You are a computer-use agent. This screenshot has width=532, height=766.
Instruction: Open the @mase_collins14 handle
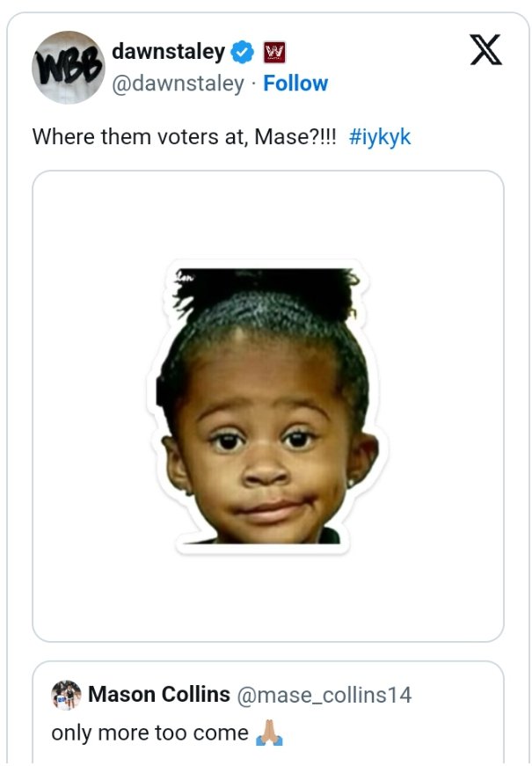pyautogui.click(x=324, y=695)
